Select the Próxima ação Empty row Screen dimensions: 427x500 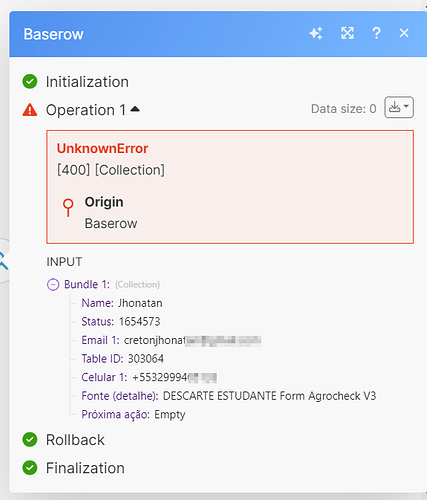click(133, 415)
